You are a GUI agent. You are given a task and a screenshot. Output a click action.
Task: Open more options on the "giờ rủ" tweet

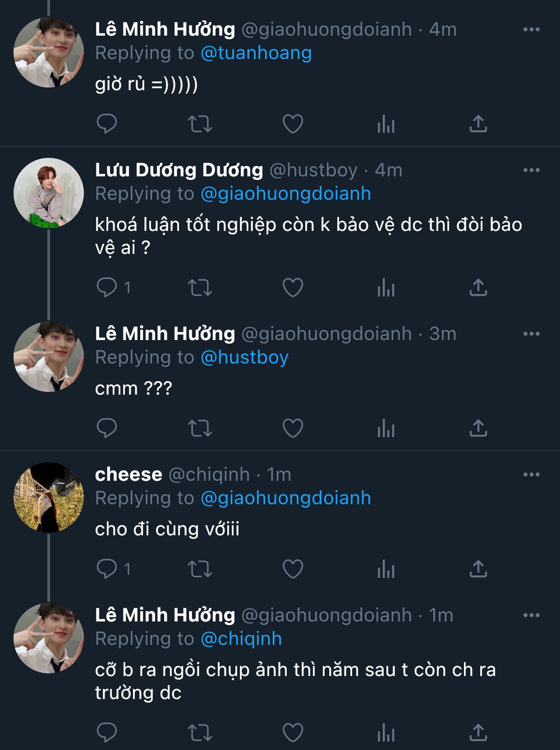pyautogui.click(x=531, y=30)
